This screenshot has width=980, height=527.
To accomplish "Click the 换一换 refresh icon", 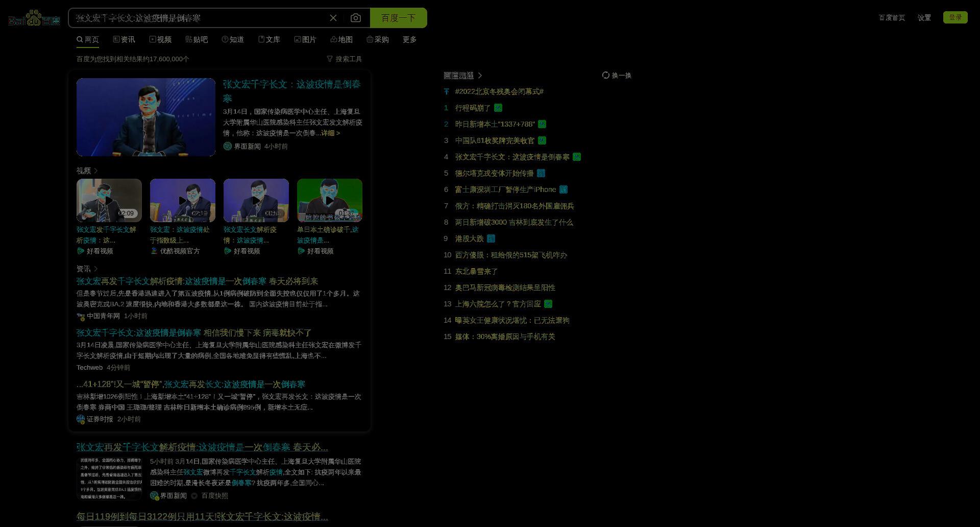I will coord(605,75).
